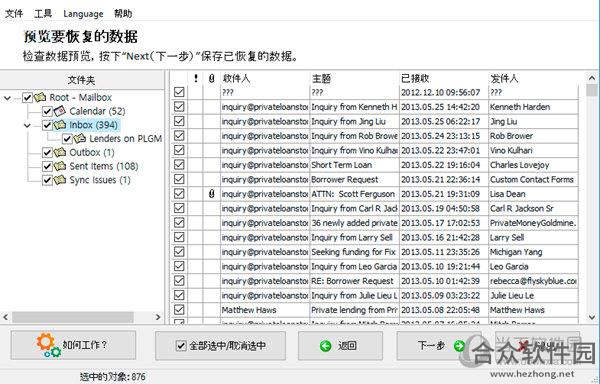The height and width of the screenshot is (384, 600).
Task: Uncheck the Sync Issues (1) checkbox
Action: click(x=47, y=180)
